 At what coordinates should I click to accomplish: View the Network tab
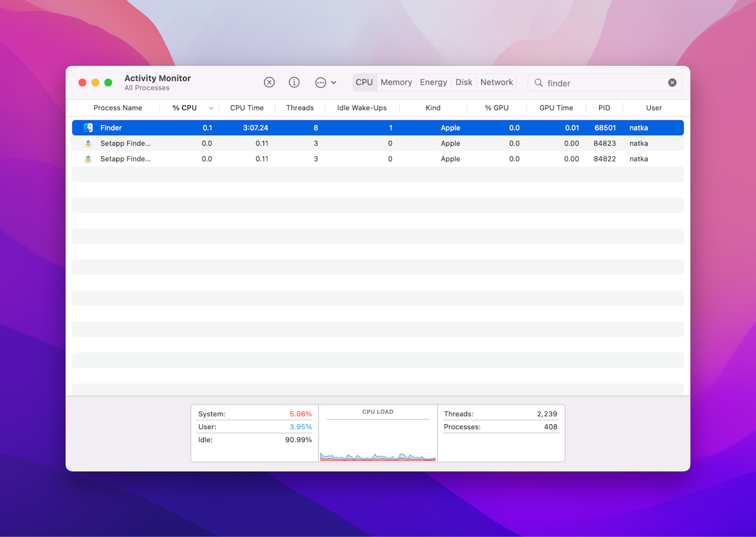click(496, 82)
